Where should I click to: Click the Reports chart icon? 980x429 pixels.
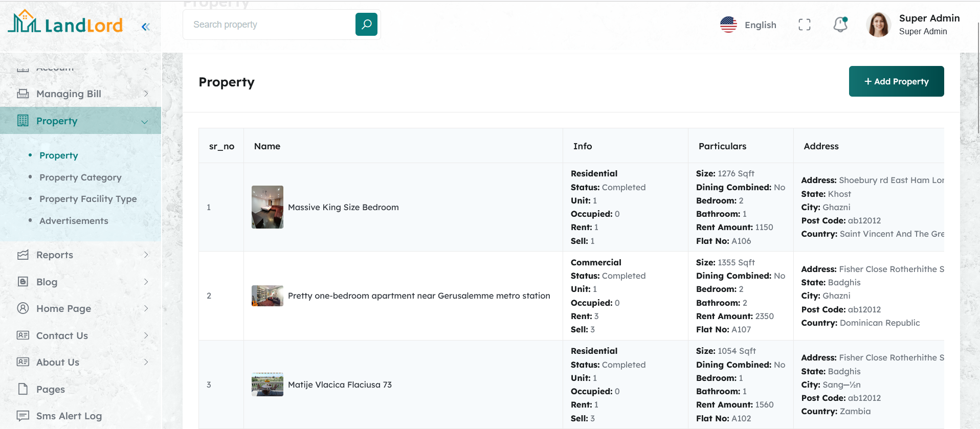point(23,255)
